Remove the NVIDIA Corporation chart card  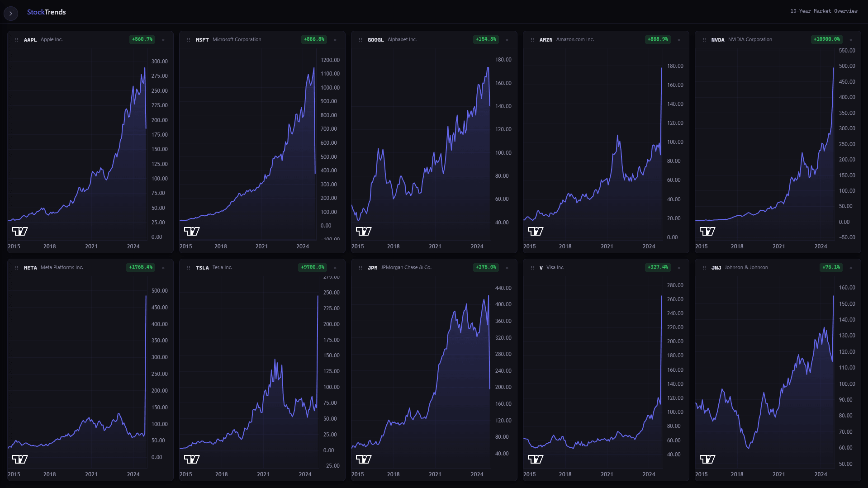click(851, 40)
